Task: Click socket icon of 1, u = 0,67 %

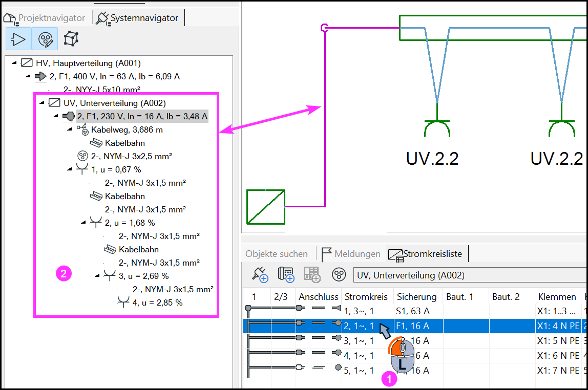Action: 82,169
